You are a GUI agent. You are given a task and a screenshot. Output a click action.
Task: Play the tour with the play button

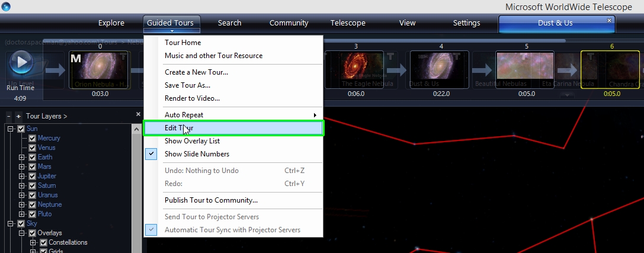(21, 62)
